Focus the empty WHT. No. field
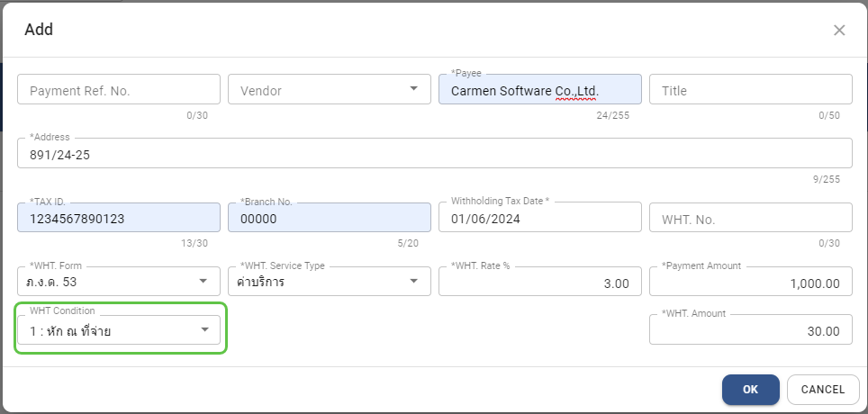The width and height of the screenshot is (868, 414). [x=750, y=219]
